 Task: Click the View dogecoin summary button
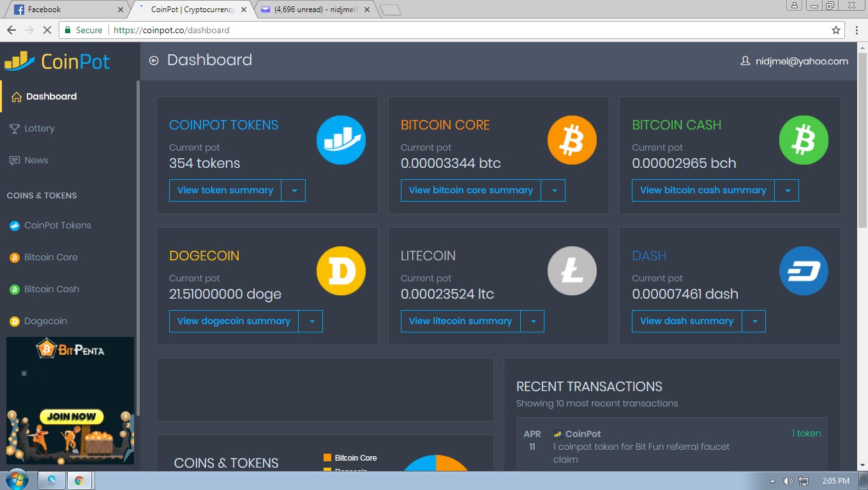(x=234, y=321)
